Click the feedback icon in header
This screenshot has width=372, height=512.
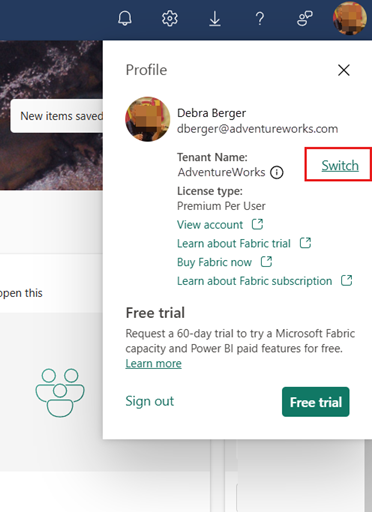click(x=305, y=18)
